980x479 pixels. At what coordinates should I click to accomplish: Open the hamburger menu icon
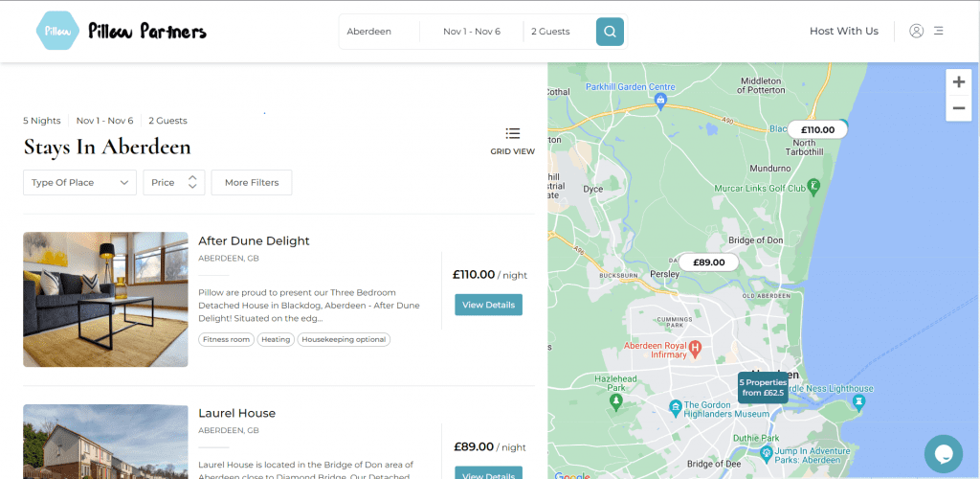(x=938, y=31)
